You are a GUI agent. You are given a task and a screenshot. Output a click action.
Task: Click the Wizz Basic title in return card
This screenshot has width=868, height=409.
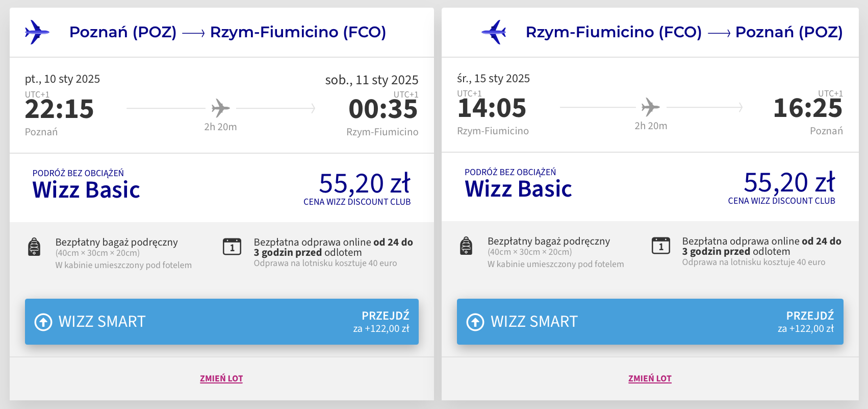point(518,189)
